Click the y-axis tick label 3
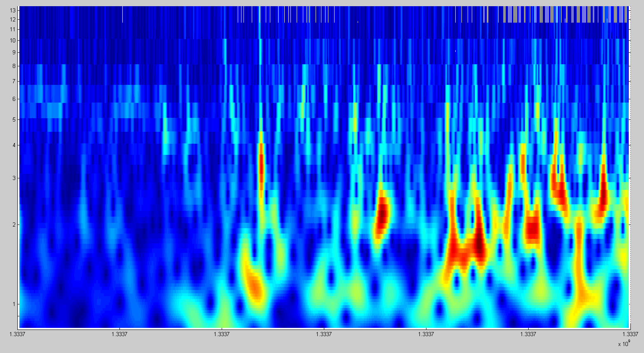 14,178
